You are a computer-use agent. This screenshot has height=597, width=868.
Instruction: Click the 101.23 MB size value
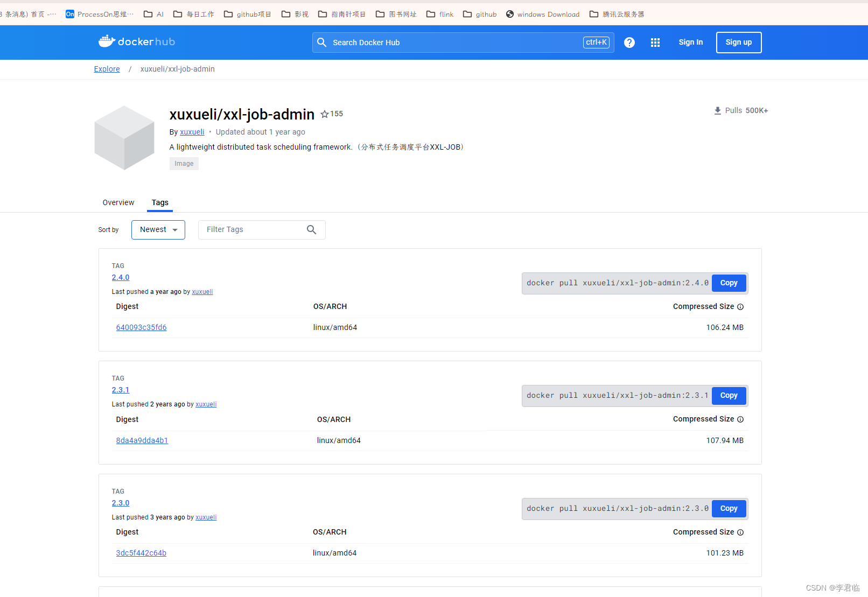[x=725, y=553]
